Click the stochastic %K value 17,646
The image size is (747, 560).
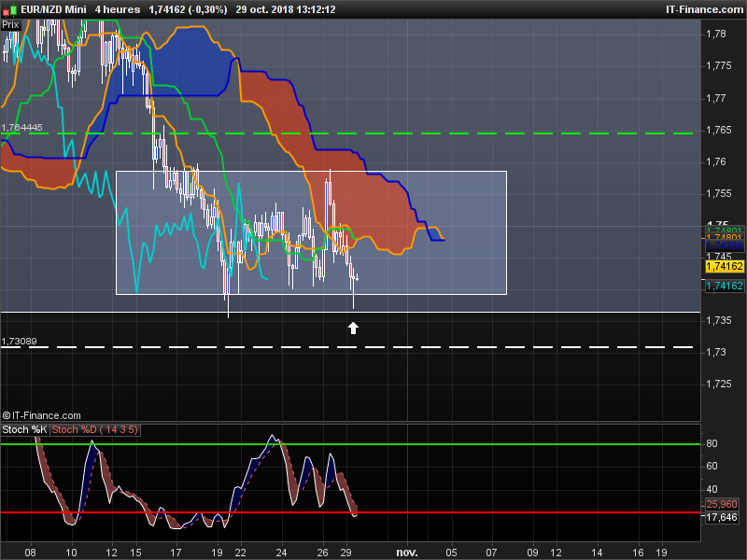click(721, 517)
